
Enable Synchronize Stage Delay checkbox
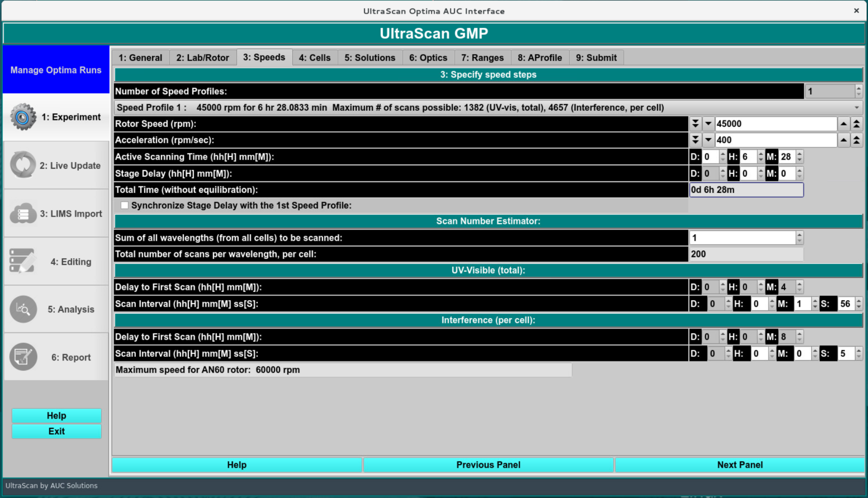click(124, 205)
